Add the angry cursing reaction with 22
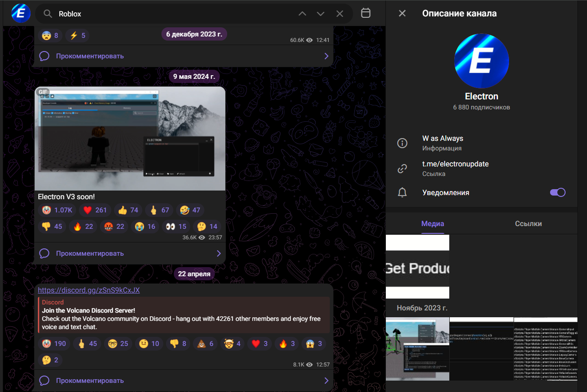Viewport: 587px width, 392px height. 114,227
